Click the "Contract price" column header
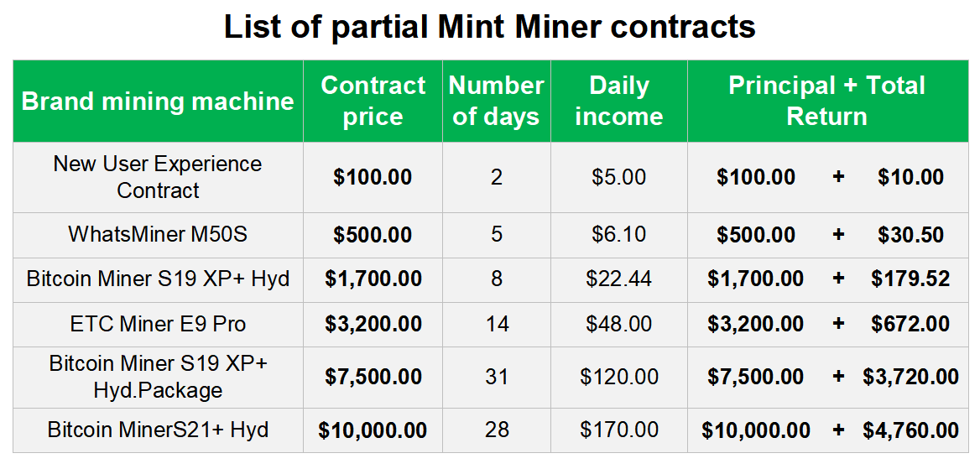The width and height of the screenshot is (980, 469). point(373,101)
